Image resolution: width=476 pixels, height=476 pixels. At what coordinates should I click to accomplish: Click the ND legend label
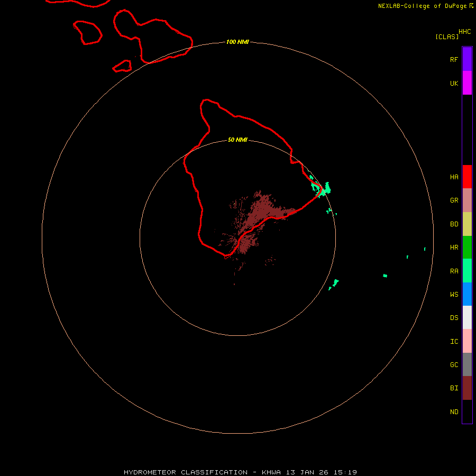[454, 412]
